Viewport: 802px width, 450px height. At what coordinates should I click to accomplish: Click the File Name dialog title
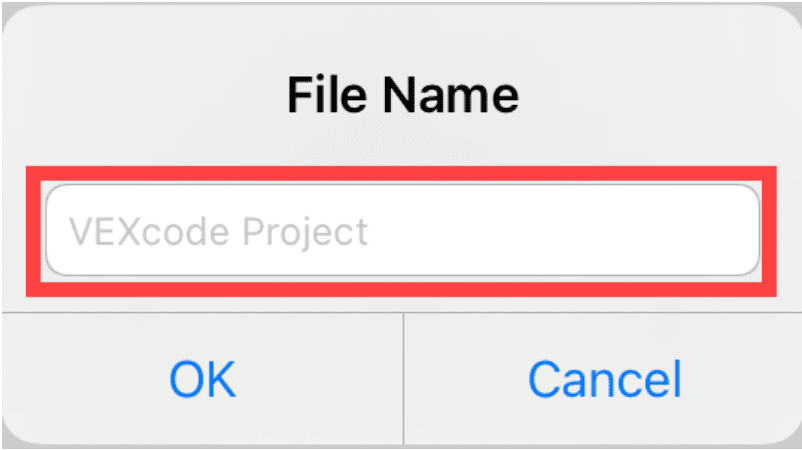pos(402,96)
